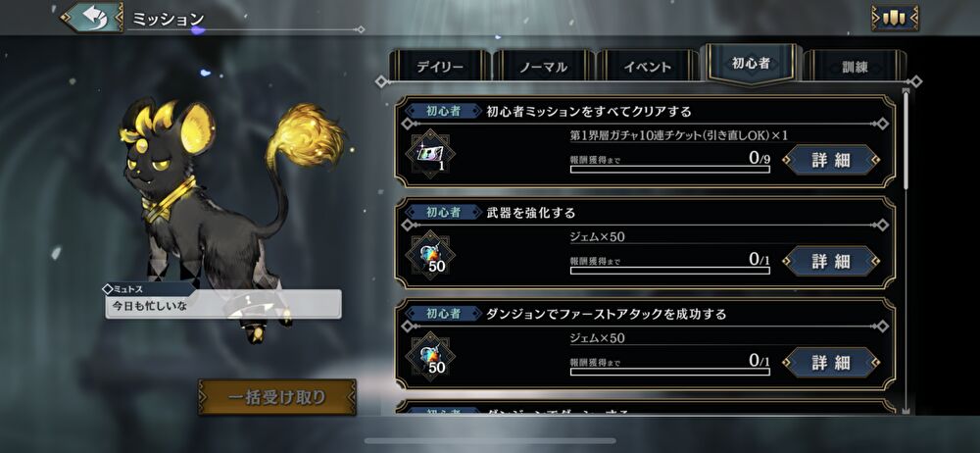Tap the gacha ticket reward icon
The height and width of the screenshot is (453, 980).
[x=430, y=154]
